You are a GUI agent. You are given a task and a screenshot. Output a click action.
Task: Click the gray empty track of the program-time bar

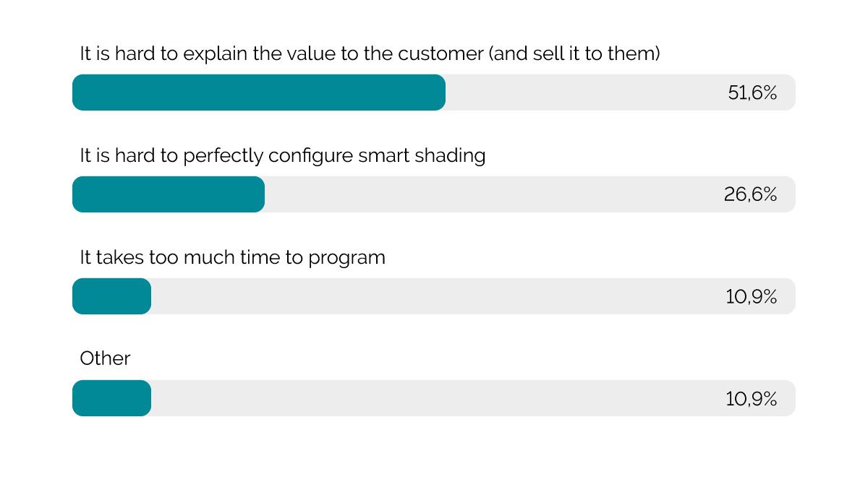(434, 296)
